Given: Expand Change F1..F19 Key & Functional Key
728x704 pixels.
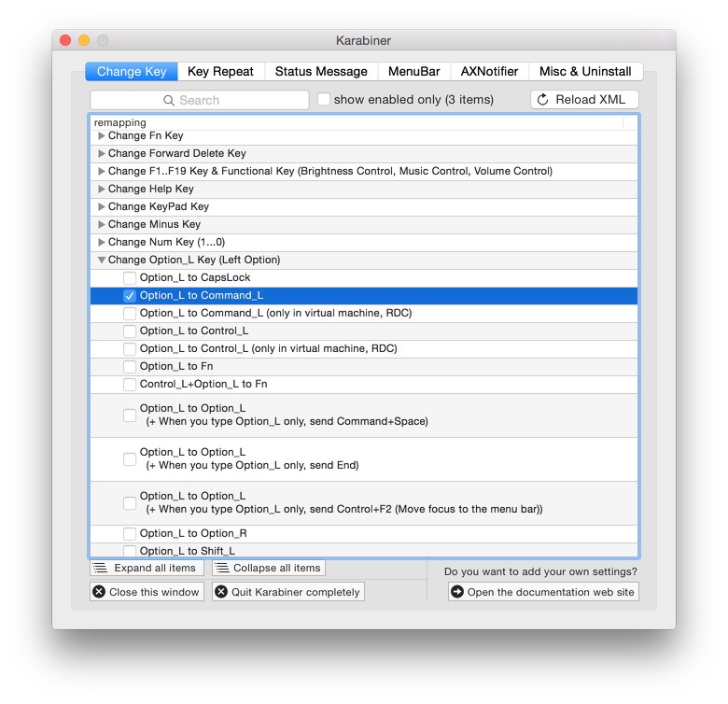Looking at the screenshot, I should point(101,172).
